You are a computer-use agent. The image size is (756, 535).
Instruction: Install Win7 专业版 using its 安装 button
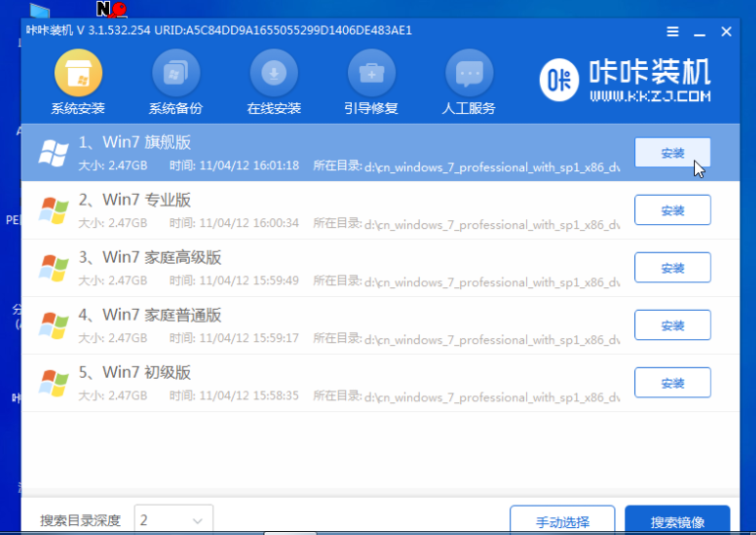[672, 210]
